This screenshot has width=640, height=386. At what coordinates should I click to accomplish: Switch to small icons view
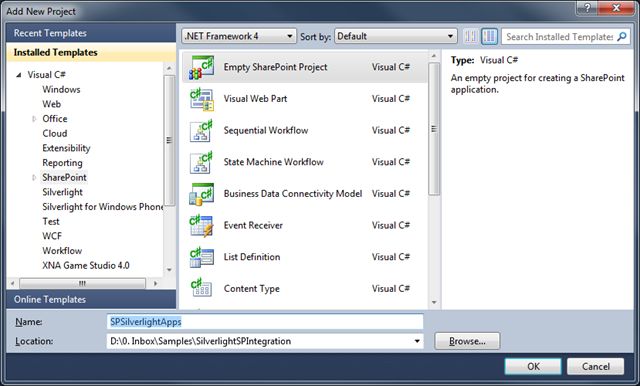471,36
